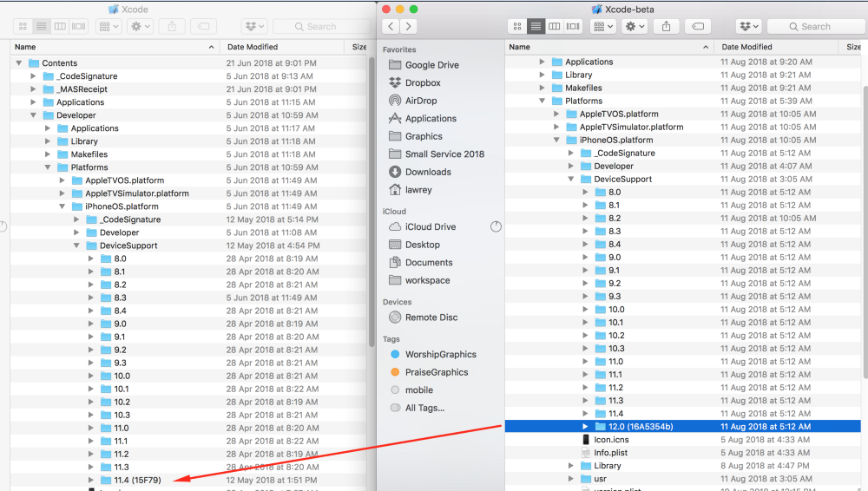The image size is (868, 491).
Task: Sort Xcode-beta window by Name column
Action: [x=609, y=47]
